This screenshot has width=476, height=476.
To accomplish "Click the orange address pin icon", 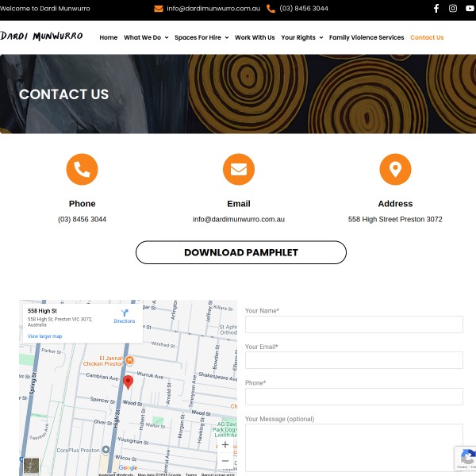I will tap(395, 169).
